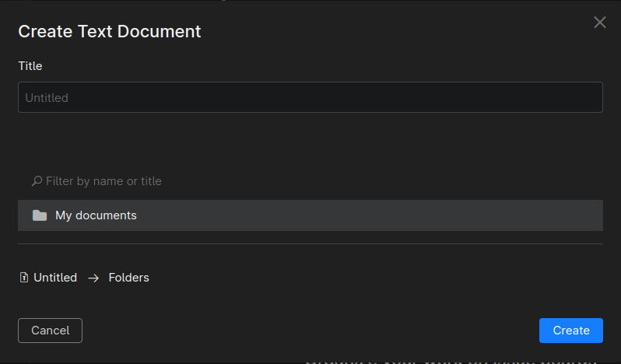Create the new text document

571,331
